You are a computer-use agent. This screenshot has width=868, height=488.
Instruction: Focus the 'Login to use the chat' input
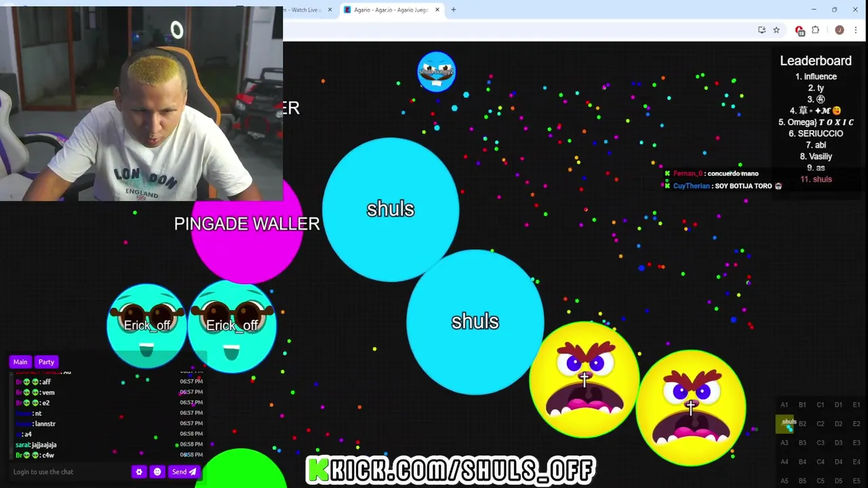68,472
